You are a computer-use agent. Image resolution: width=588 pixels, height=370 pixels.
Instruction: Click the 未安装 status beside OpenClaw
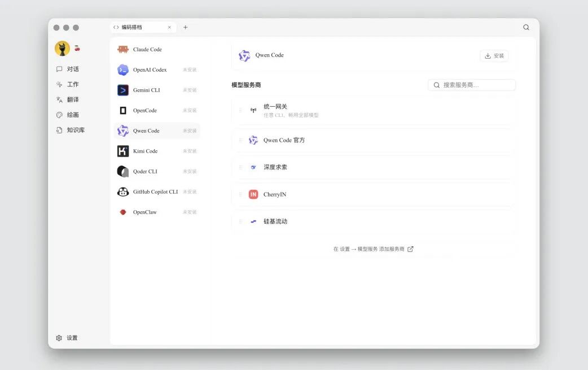coord(190,212)
